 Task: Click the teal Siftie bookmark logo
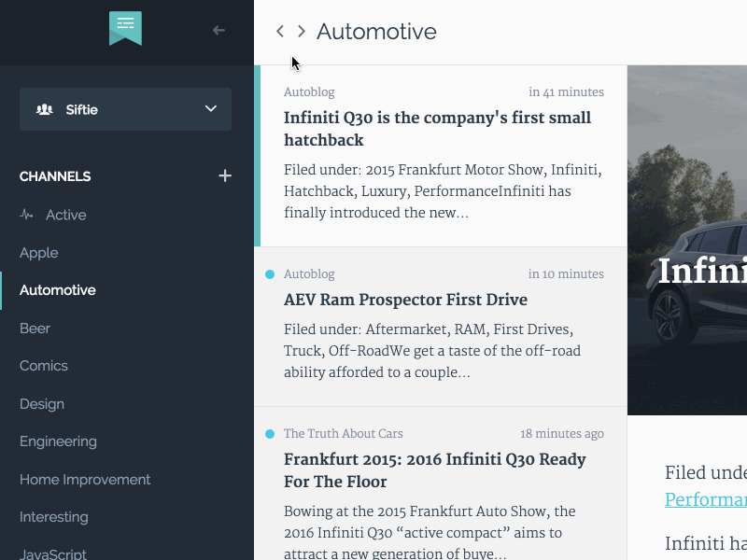[x=125, y=28]
